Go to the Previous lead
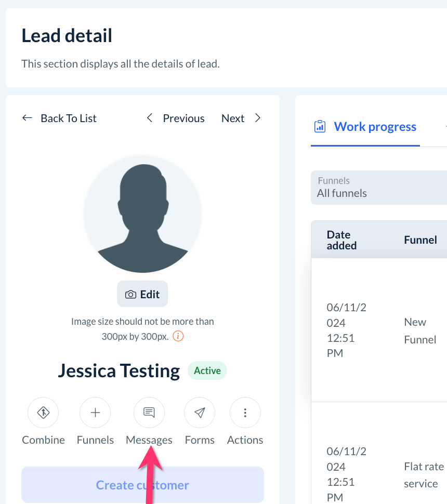The image size is (447, 504). click(x=176, y=118)
